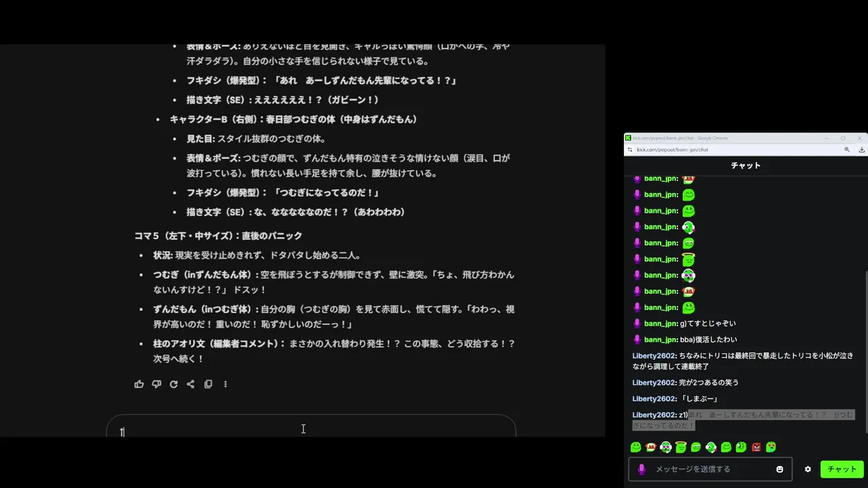Click the mic badge beside 'bba)復活したわい' message
This screenshot has height=488, width=868.
[637, 340]
